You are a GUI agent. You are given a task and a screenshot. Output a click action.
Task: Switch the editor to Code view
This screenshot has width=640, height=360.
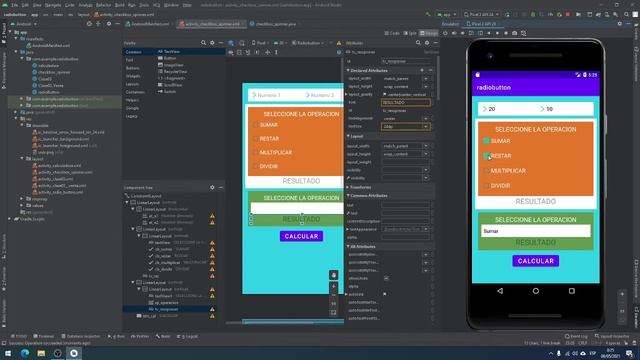pyautogui.click(x=392, y=33)
